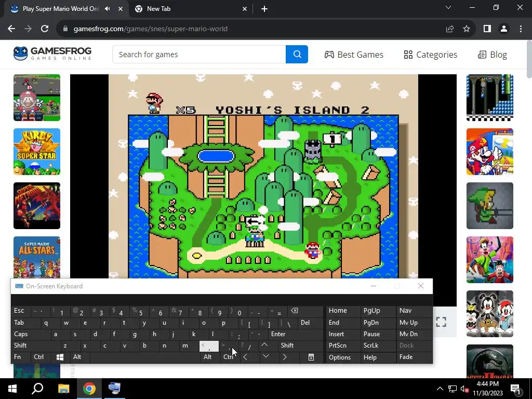This screenshot has height=399, width=532.
Task: Click the Nav key on On-Screen Keyboard
Action: [414, 311]
